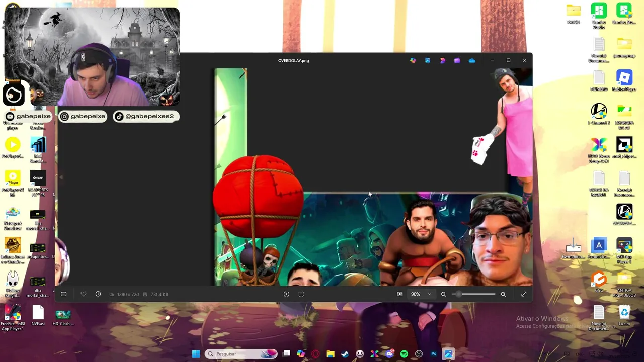Click the zoom slider track in Photos
The image size is (644, 362).
473,294
